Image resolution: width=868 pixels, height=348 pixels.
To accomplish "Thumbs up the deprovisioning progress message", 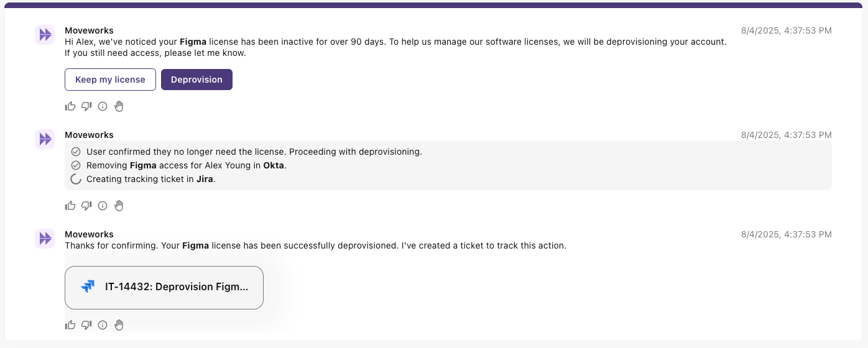I will 70,206.
